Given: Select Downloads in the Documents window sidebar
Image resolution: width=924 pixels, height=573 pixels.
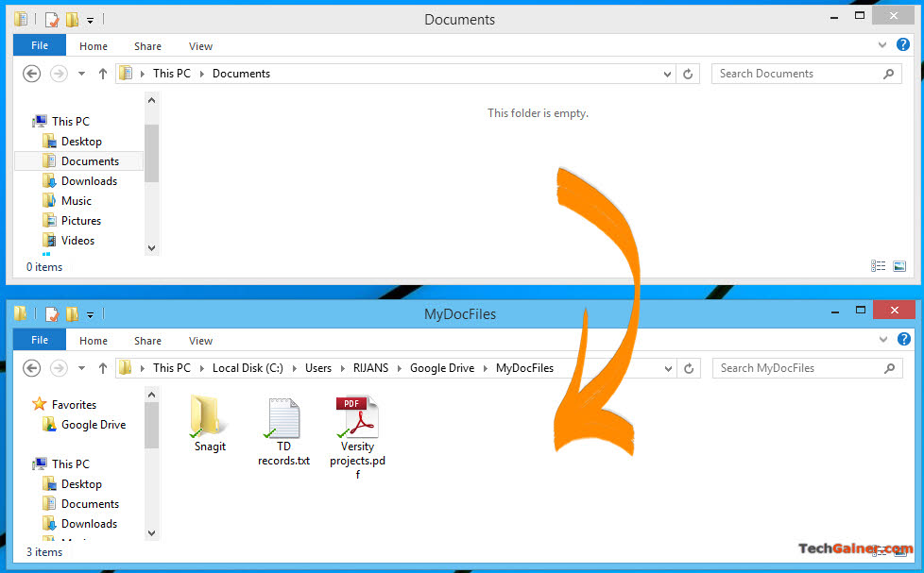Looking at the screenshot, I should click(89, 181).
